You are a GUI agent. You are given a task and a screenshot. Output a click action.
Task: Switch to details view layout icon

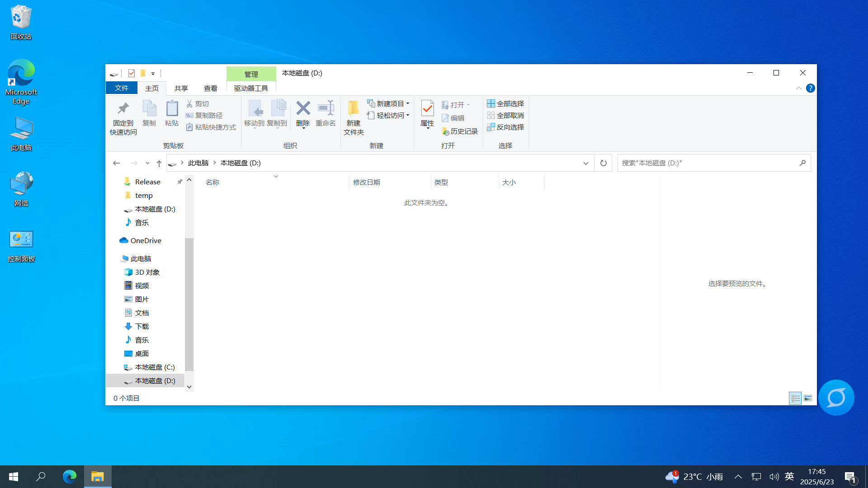(x=795, y=398)
